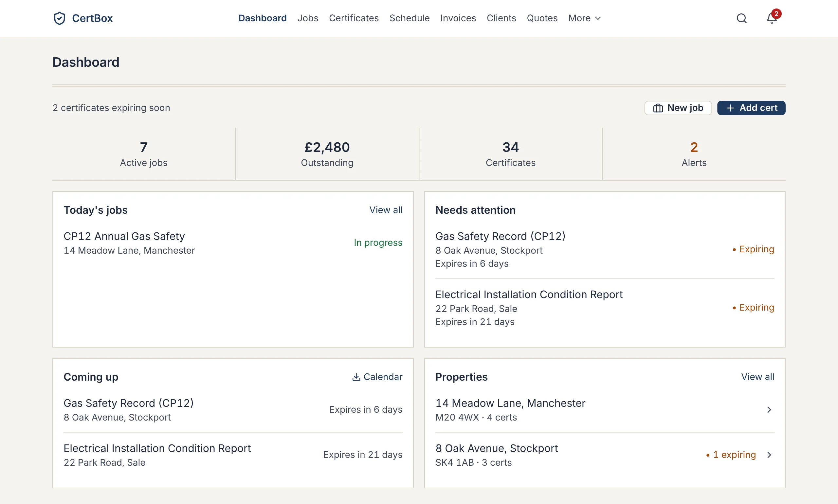View all properties link
Image resolution: width=838 pixels, height=504 pixels.
(757, 377)
